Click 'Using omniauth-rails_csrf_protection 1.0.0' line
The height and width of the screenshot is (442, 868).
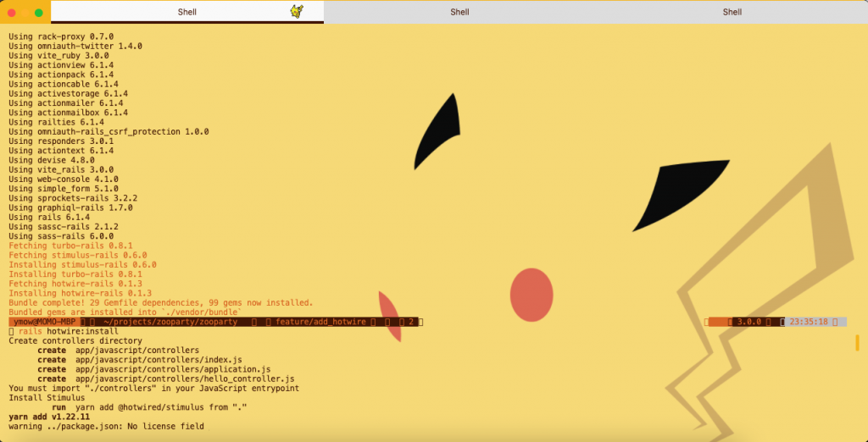[108, 131]
